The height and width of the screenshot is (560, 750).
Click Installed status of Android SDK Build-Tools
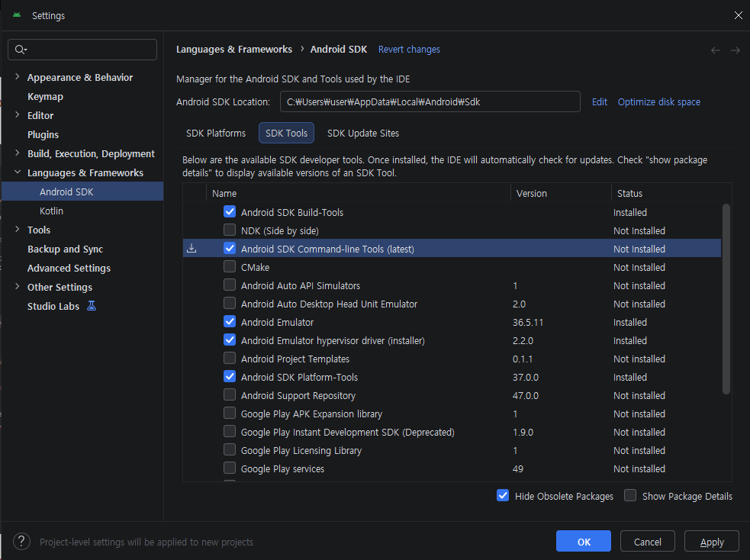tap(630, 212)
